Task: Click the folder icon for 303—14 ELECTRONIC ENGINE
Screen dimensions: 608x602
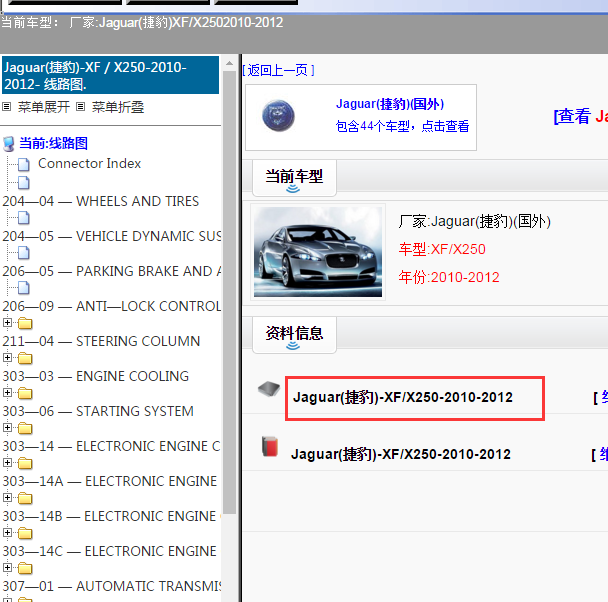Action: (25, 428)
